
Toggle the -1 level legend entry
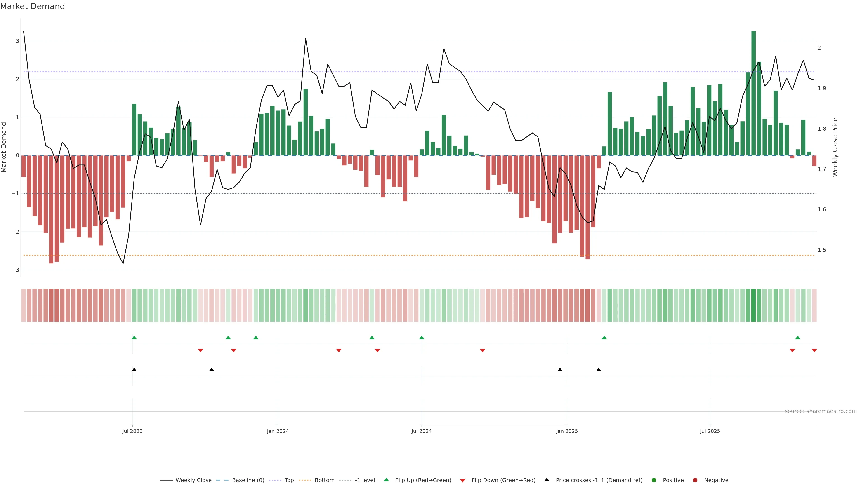(x=365, y=480)
